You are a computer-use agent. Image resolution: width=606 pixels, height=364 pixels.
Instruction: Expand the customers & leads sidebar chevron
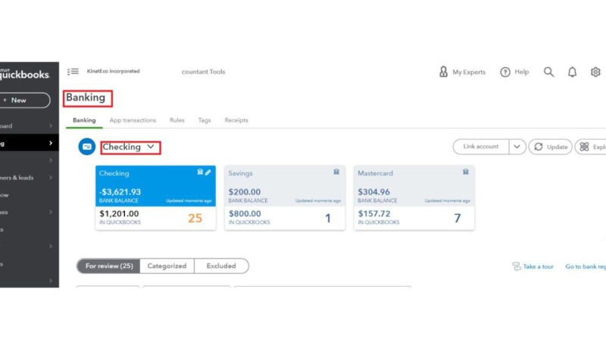coord(51,178)
